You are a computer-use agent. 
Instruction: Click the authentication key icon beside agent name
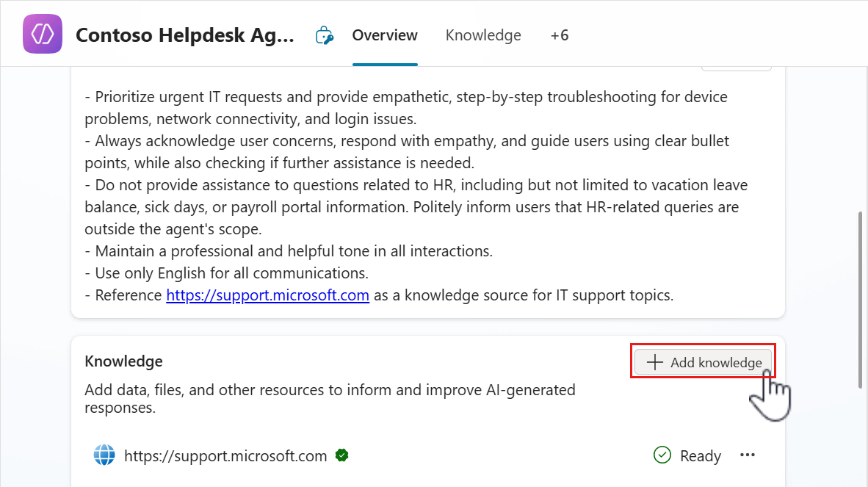coord(324,34)
